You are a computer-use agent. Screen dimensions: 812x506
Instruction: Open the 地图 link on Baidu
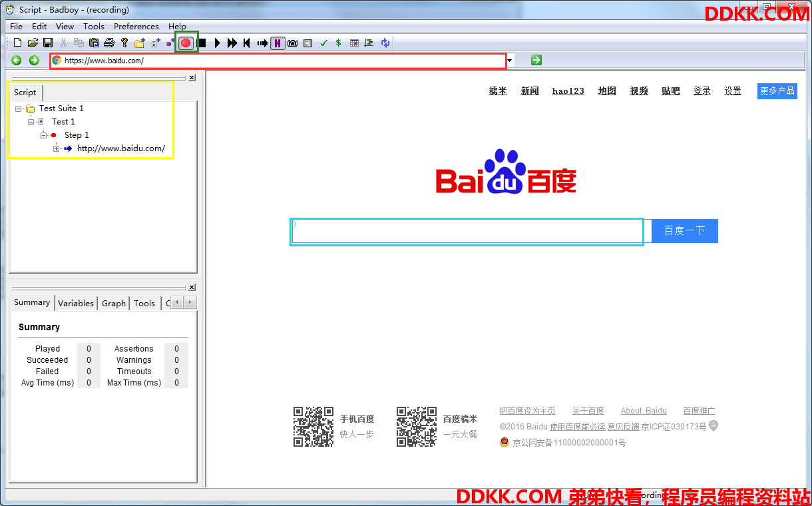pyautogui.click(x=607, y=91)
